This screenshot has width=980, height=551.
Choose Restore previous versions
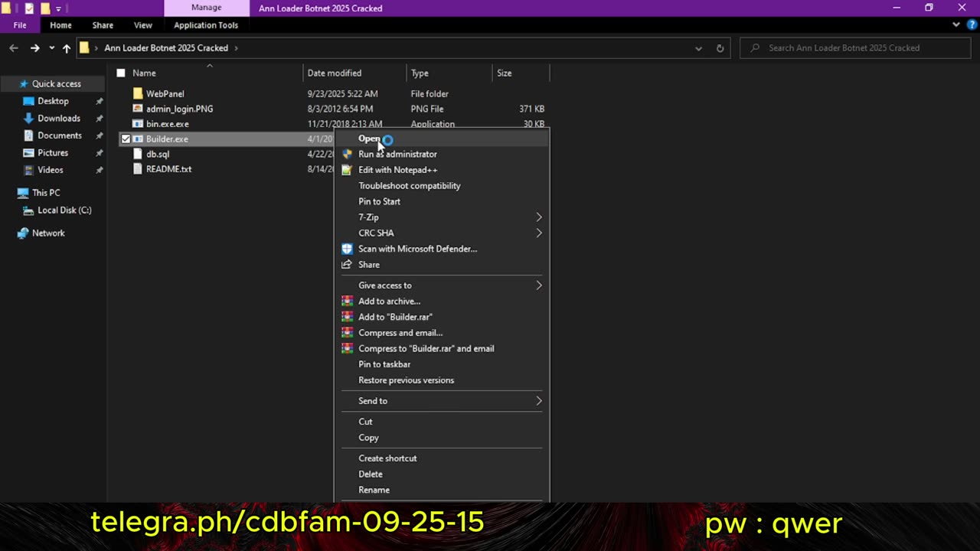click(442, 380)
